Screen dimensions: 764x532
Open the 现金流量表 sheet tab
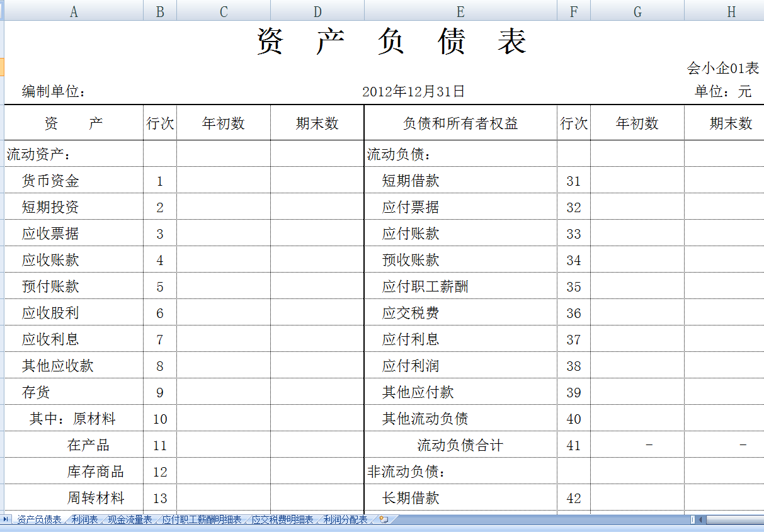[130, 520]
